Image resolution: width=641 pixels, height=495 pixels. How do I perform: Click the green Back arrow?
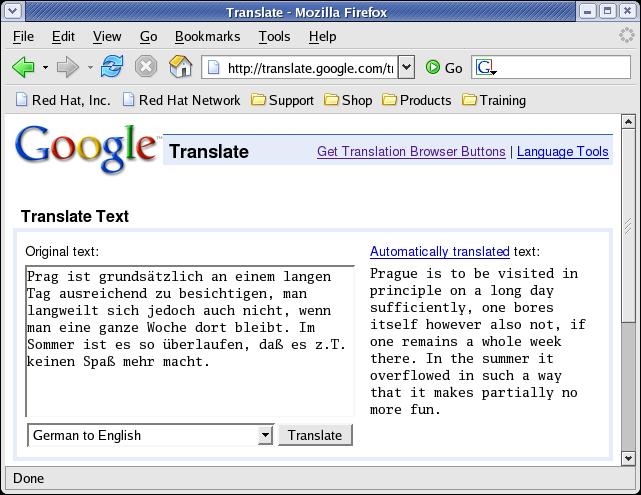[23, 67]
